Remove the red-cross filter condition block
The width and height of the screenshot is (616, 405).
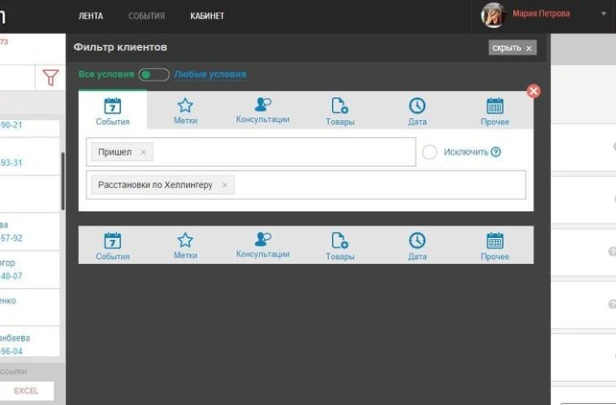point(533,91)
